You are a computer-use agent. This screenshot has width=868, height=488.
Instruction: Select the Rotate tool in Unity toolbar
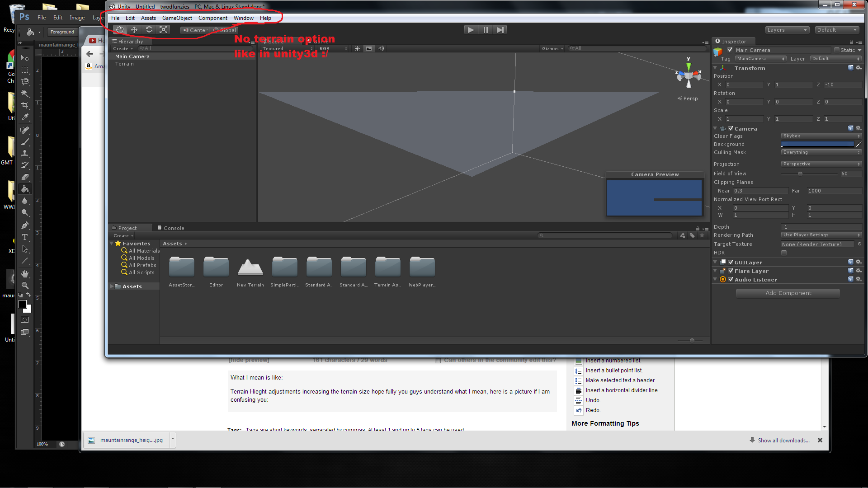(x=149, y=30)
